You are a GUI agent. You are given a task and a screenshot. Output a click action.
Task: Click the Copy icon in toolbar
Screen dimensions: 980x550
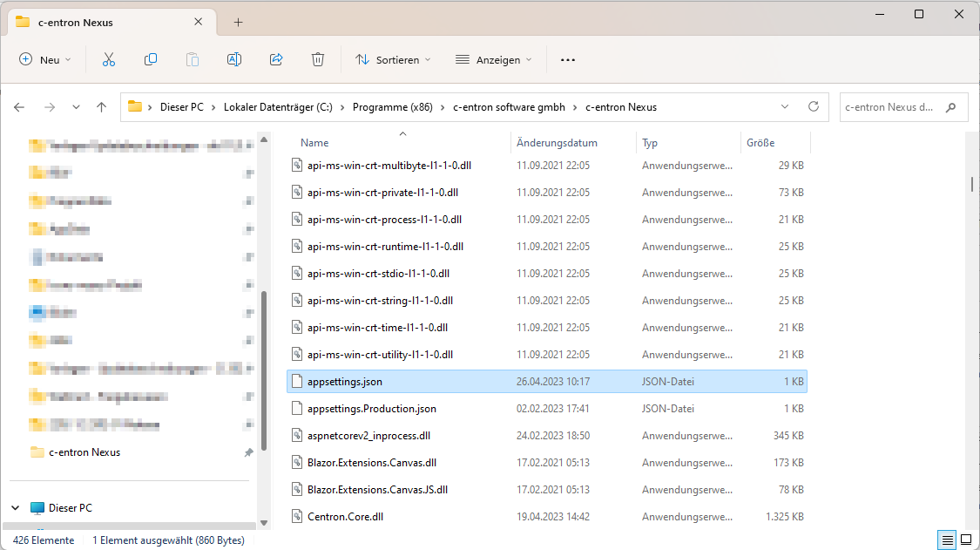[151, 59]
